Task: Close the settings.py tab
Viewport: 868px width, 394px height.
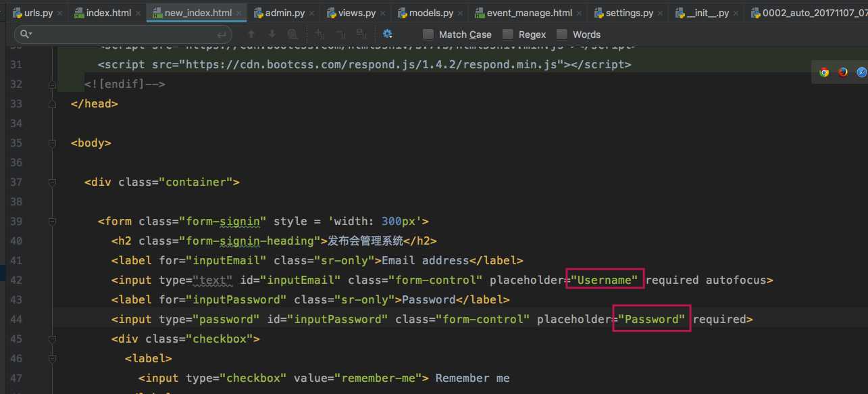Action: click(661, 14)
